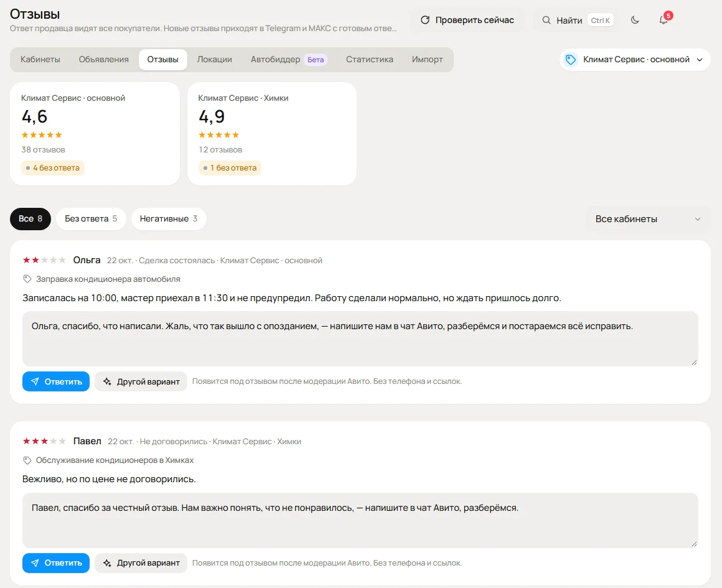Screen dimensions: 722x588
Task: Click the resize handle of Ольга's reply box
Action: pos(694,362)
